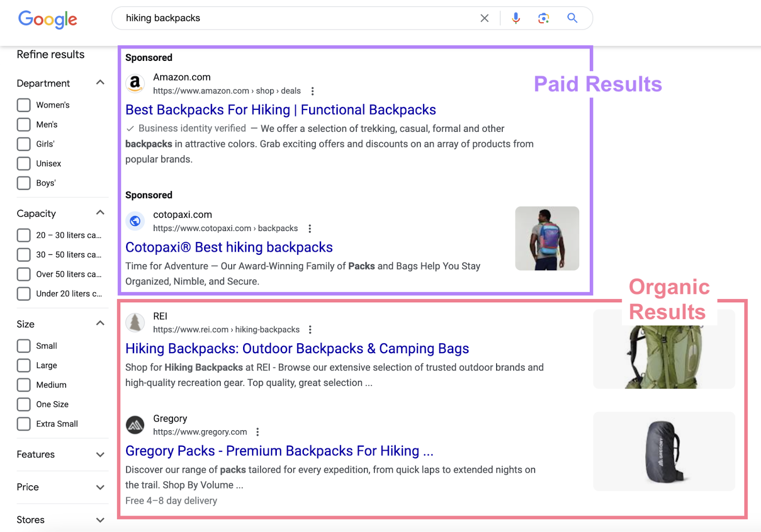Click the rei.com hiking-backpacks URL
Screen dimensions: 761x532
point(226,329)
